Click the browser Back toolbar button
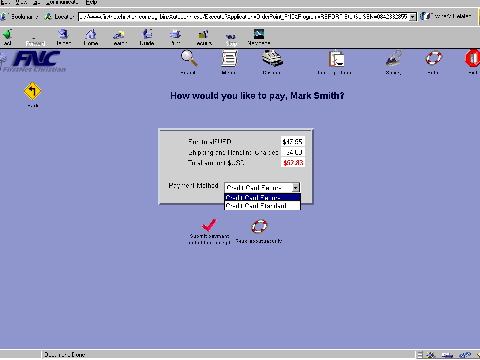The height and width of the screenshot is (360, 480). click(7, 37)
